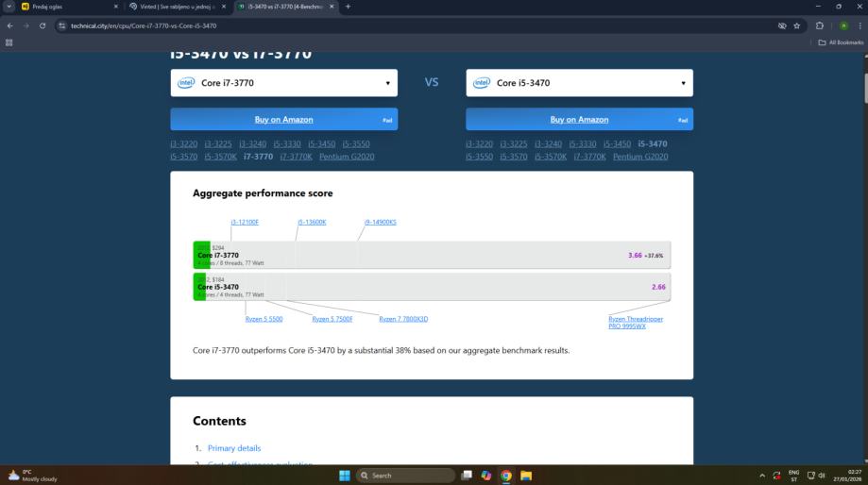The height and width of the screenshot is (485, 868).
Task: Open i5-3330 link under Core i7-3770
Action: click(287, 143)
